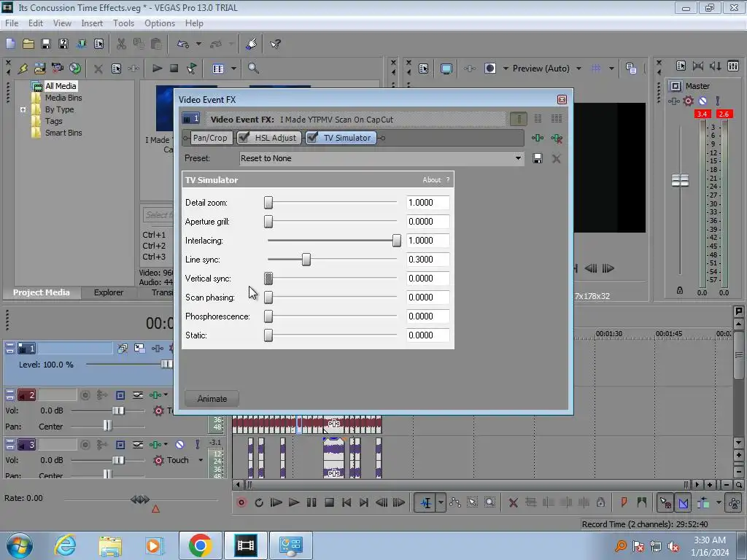Viewport: 747px width, 560px height.
Task: Click the Chrome icon in the taskbar
Action: point(200,545)
